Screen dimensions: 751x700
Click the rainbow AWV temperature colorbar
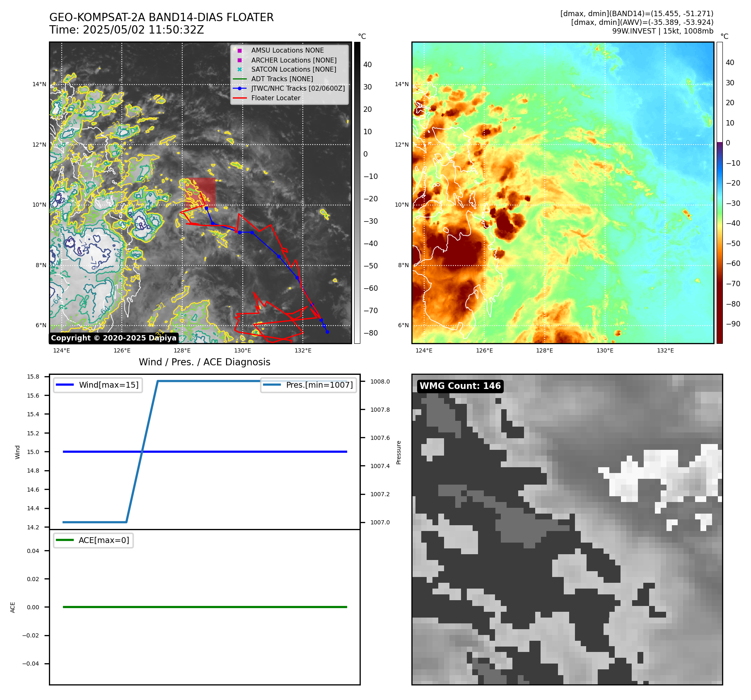(x=720, y=193)
